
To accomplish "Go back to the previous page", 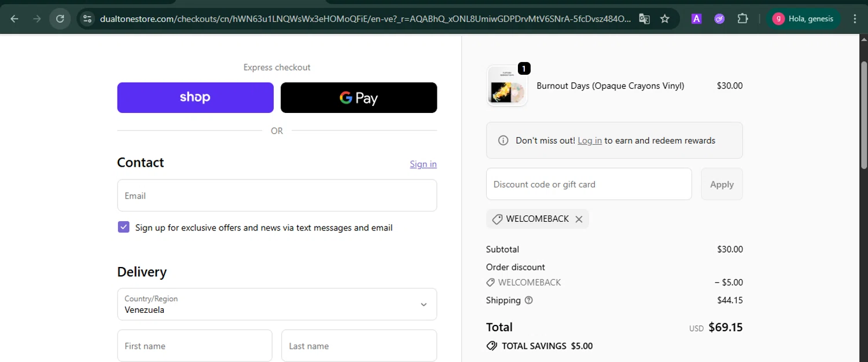I will click(14, 19).
